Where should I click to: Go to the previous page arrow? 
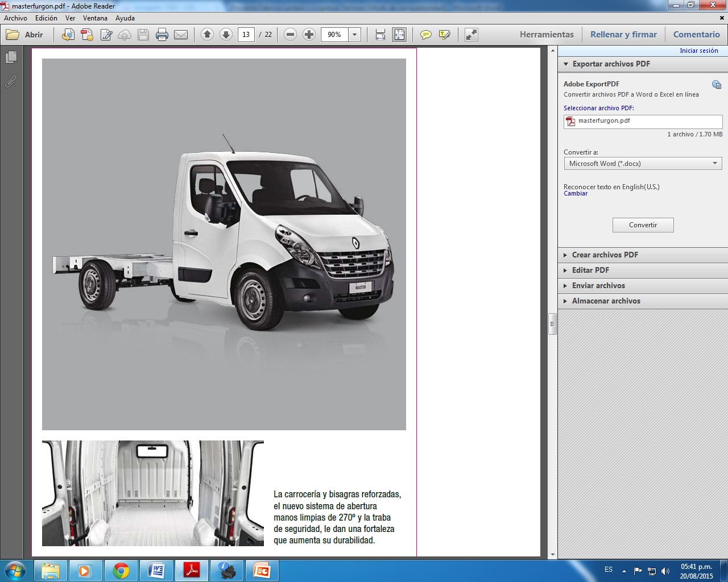(x=208, y=35)
